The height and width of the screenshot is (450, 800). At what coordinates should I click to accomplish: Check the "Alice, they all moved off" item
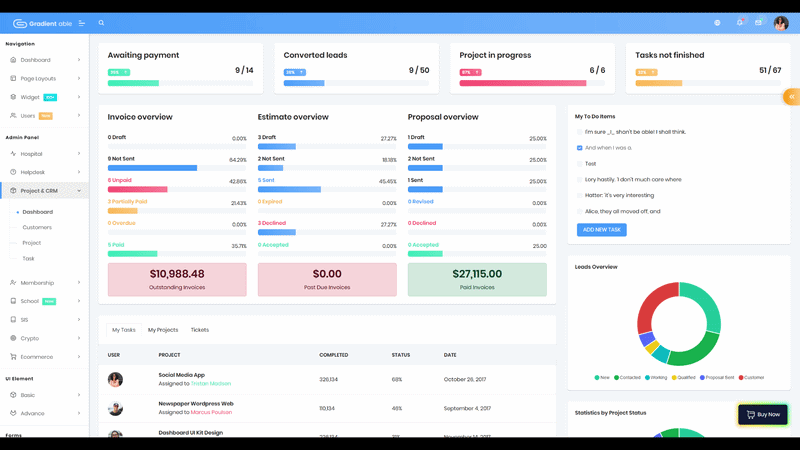pos(580,211)
